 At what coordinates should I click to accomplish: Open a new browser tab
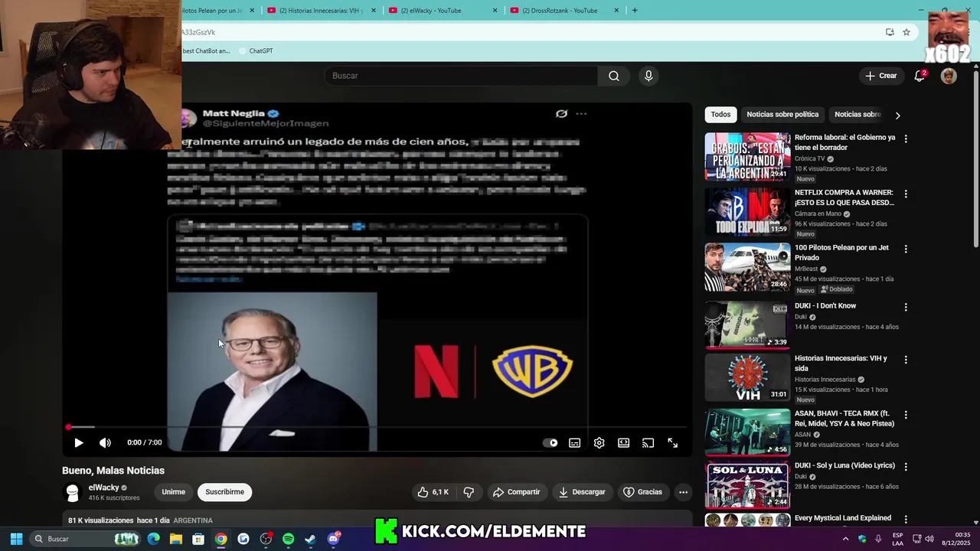pyautogui.click(x=634, y=11)
